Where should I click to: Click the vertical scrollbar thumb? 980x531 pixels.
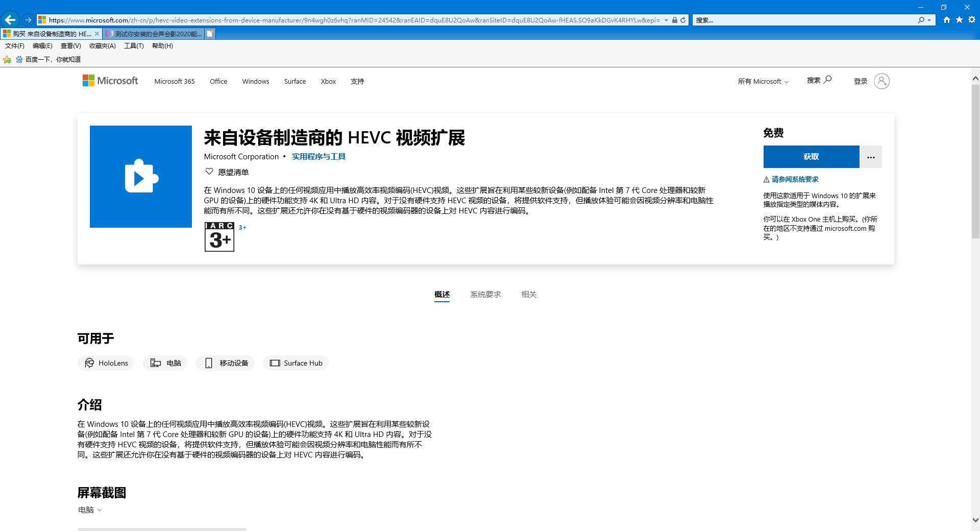click(975, 161)
